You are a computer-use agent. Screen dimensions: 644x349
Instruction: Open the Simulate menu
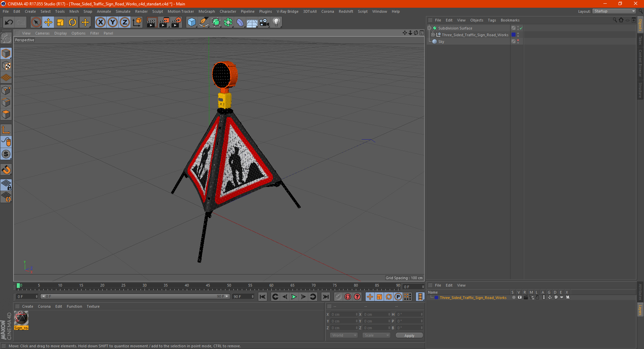click(123, 11)
